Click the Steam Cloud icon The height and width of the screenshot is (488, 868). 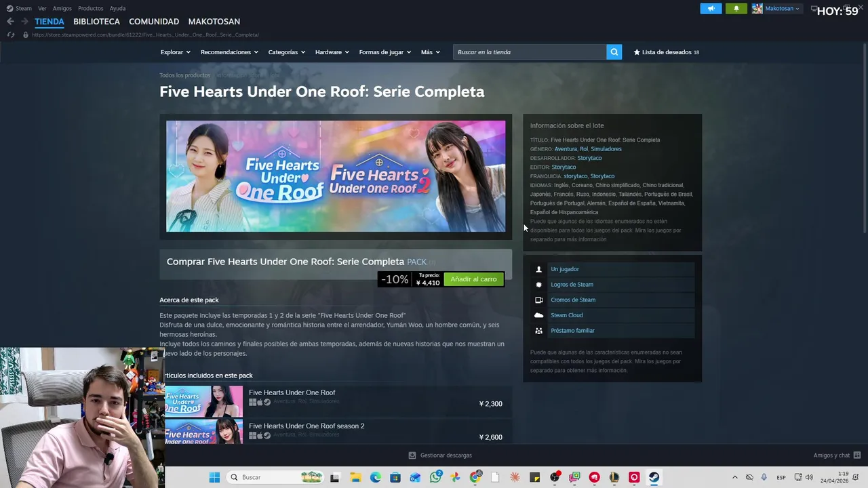538,315
